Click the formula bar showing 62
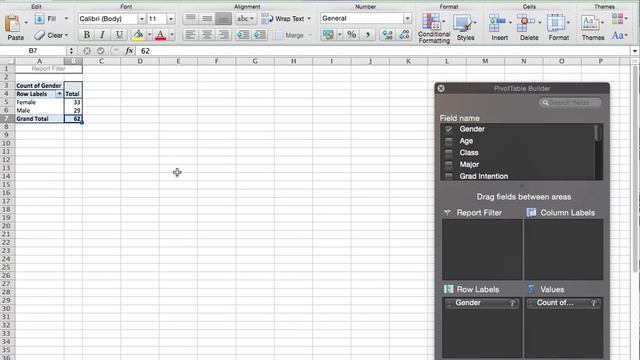 pyautogui.click(x=384, y=51)
